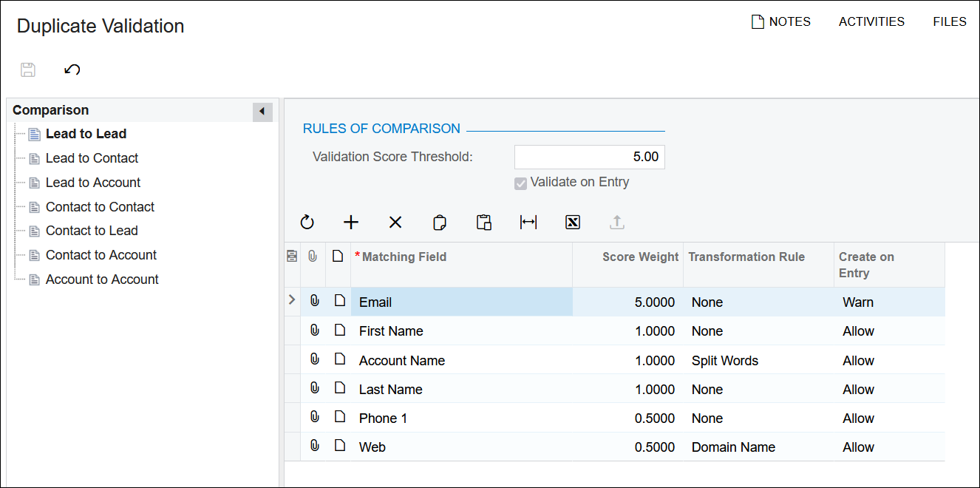The height and width of the screenshot is (488, 980).
Task: Open the FILES menu item
Action: (950, 21)
